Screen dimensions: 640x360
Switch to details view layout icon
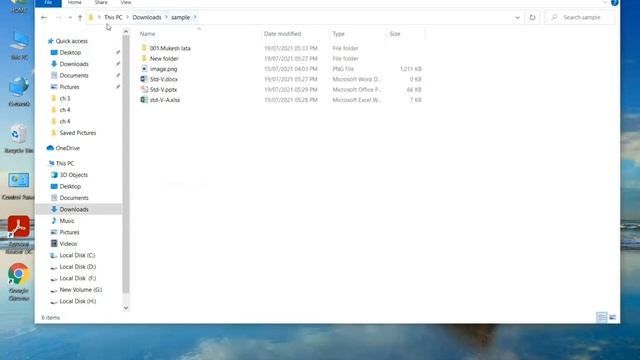click(602, 317)
